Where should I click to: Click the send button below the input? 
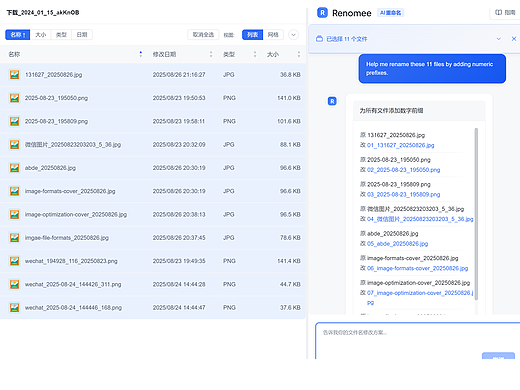[x=498, y=356]
